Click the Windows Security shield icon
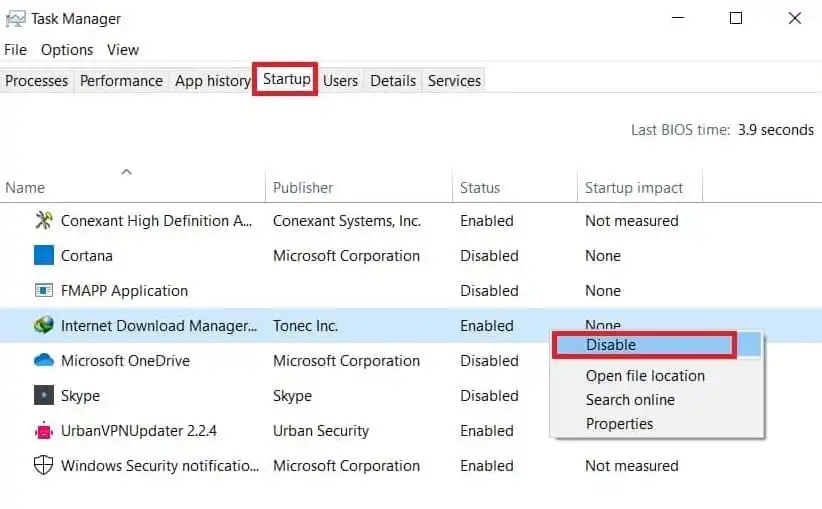 tap(44, 465)
